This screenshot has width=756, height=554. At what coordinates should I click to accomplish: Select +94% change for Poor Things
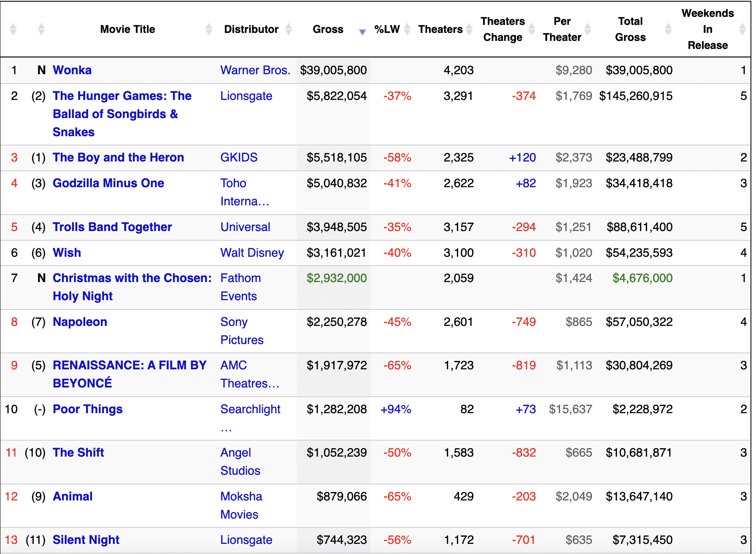tap(396, 409)
